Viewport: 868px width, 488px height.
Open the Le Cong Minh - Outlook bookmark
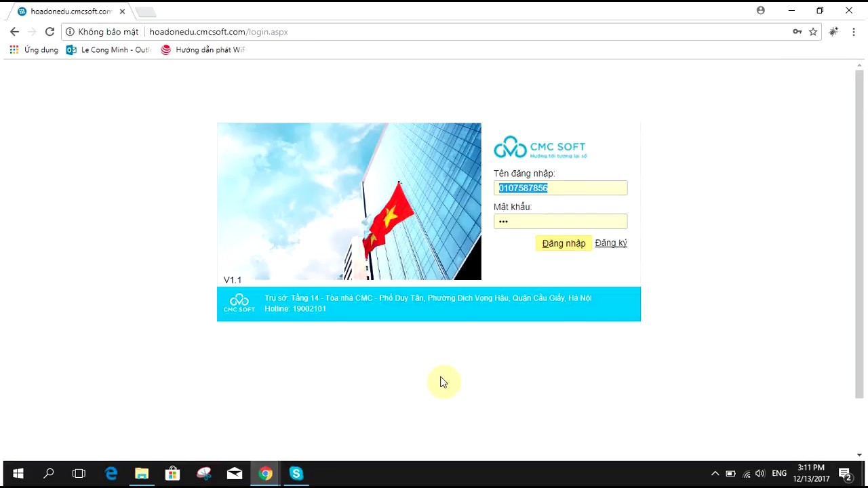108,50
